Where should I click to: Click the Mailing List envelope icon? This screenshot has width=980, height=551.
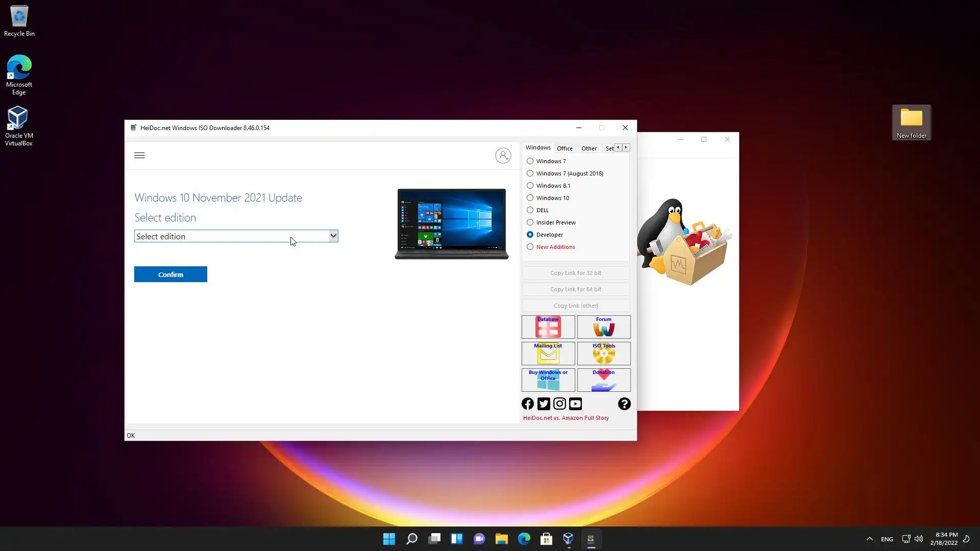(x=548, y=354)
